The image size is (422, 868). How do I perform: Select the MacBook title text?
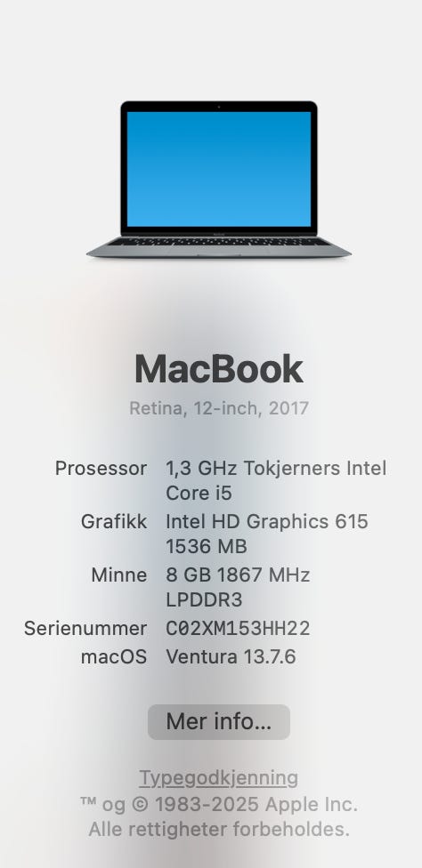219,369
